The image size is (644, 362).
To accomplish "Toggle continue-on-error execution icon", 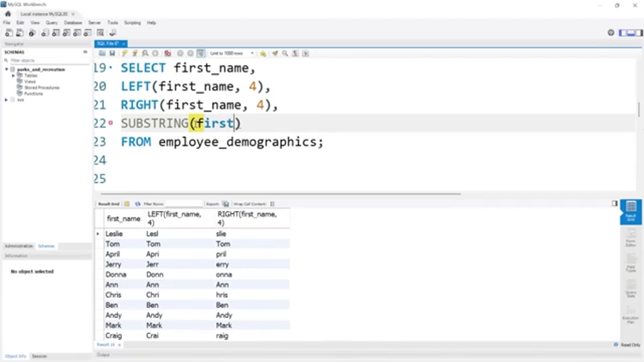I will pyautogui.click(x=168, y=53).
